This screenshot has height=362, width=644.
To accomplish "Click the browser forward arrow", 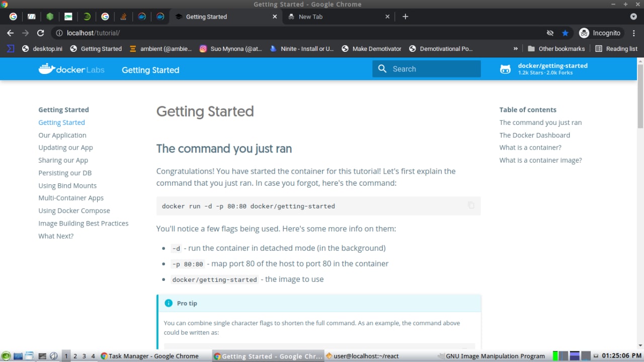I will (26, 33).
